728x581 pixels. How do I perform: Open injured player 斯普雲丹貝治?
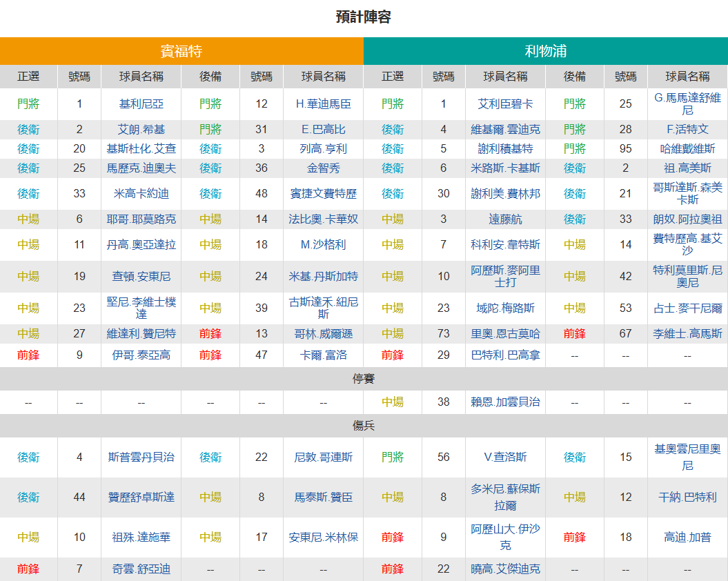[x=141, y=457]
